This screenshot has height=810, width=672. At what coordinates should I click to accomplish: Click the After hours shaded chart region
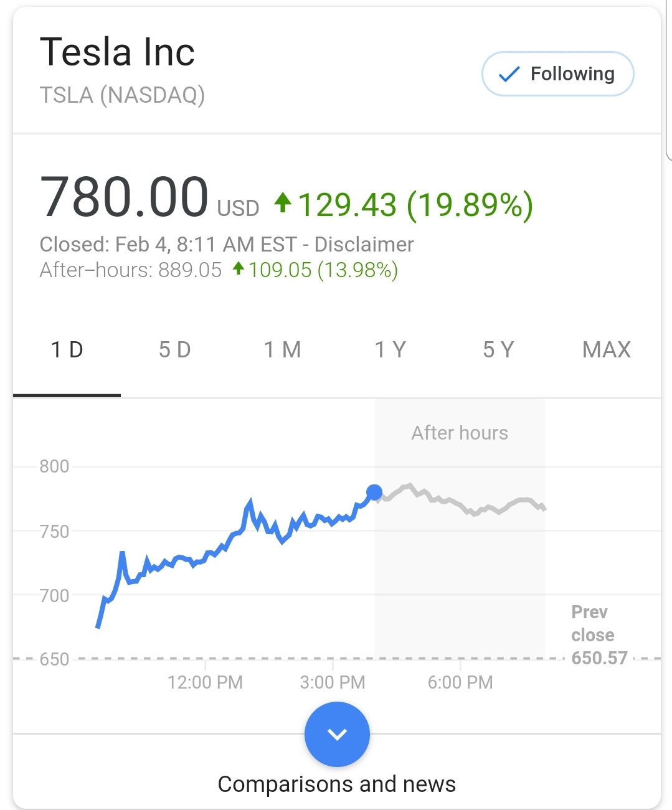point(460,528)
